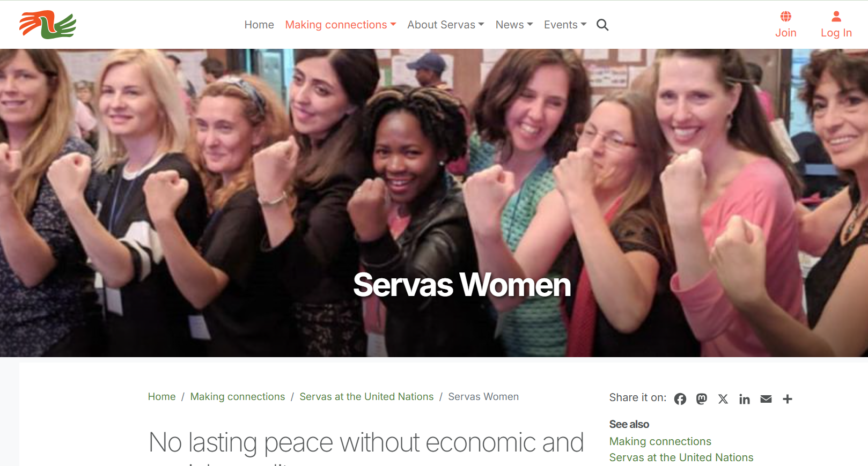Open Servas at the United Nations breadcrumb

pyautogui.click(x=366, y=397)
